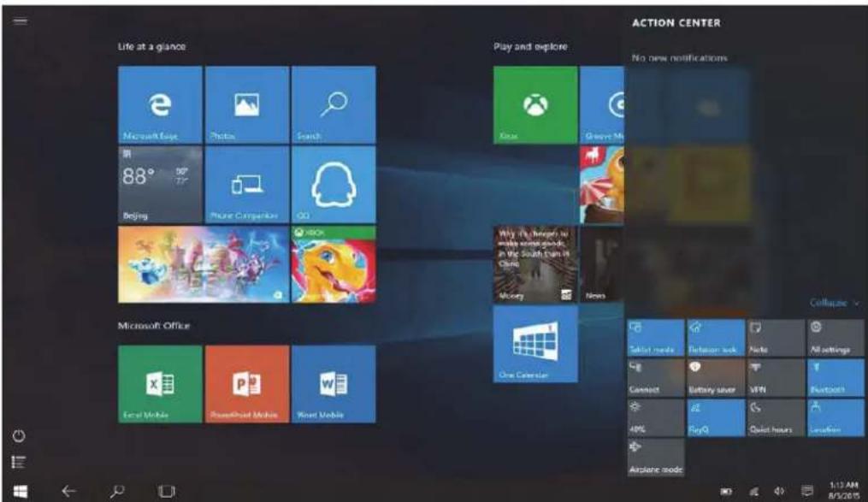
Task: Toggle Airplane mode quick action
Action: coord(656,458)
